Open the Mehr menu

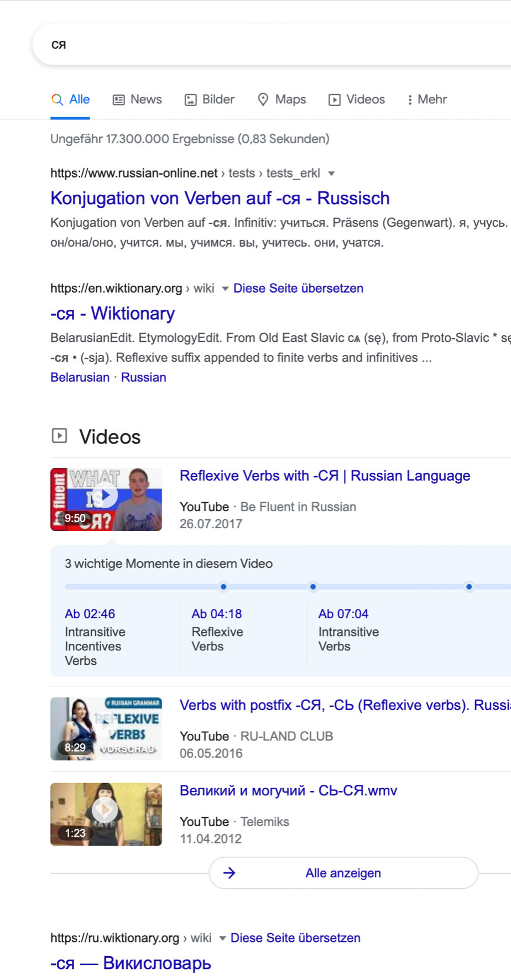click(426, 100)
